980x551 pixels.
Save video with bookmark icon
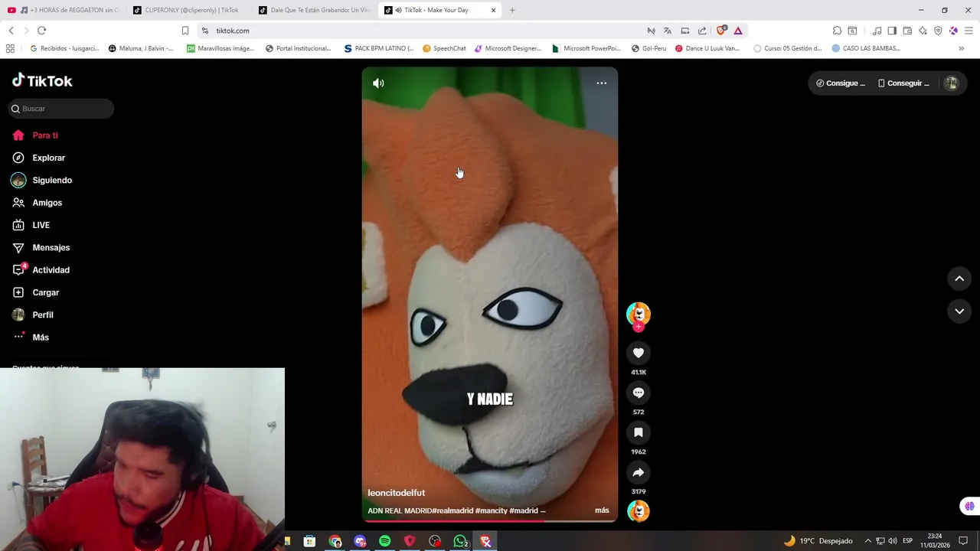click(x=639, y=432)
